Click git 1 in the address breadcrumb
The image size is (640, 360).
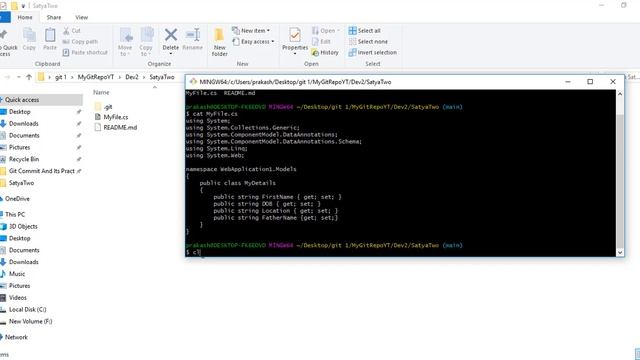coord(60,77)
